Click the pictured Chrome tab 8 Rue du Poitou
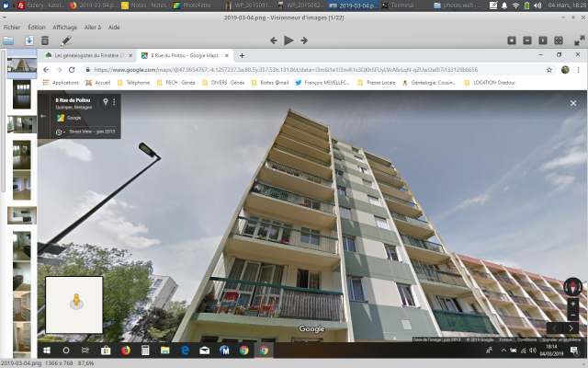 click(x=185, y=55)
